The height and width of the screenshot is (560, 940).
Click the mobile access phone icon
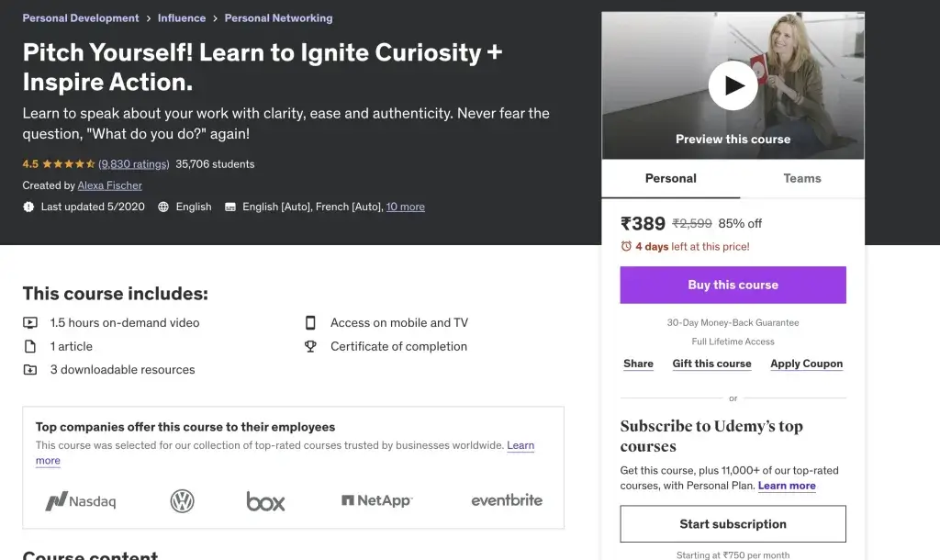click(x=310, y=323)
